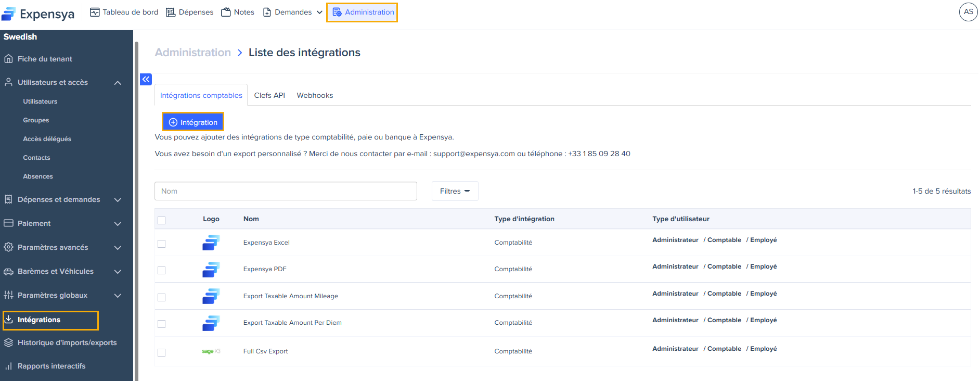The width and height of the screenshot is (980, 381).
Task: Toggle the select-all checkbox in table header
Action: click(162, 220)
